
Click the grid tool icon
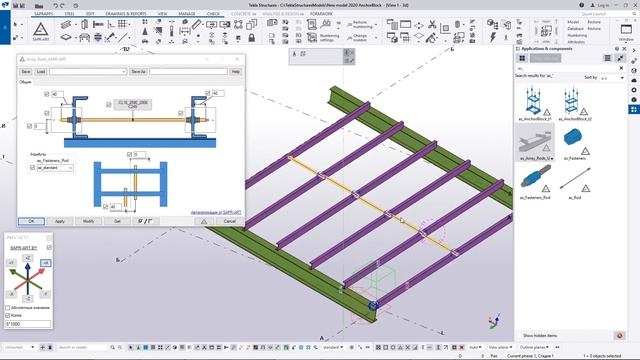pyautogui.click(x=122, y=24)
